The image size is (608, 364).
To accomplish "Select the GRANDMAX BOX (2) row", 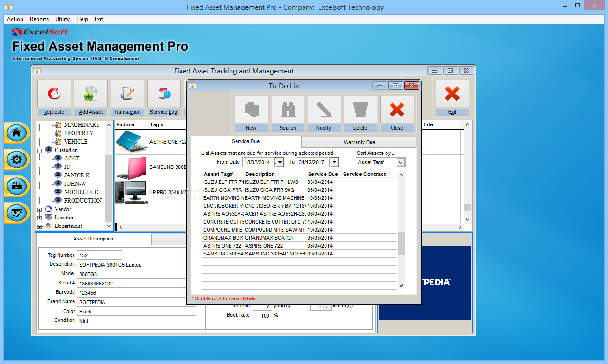I will [300, 238].
